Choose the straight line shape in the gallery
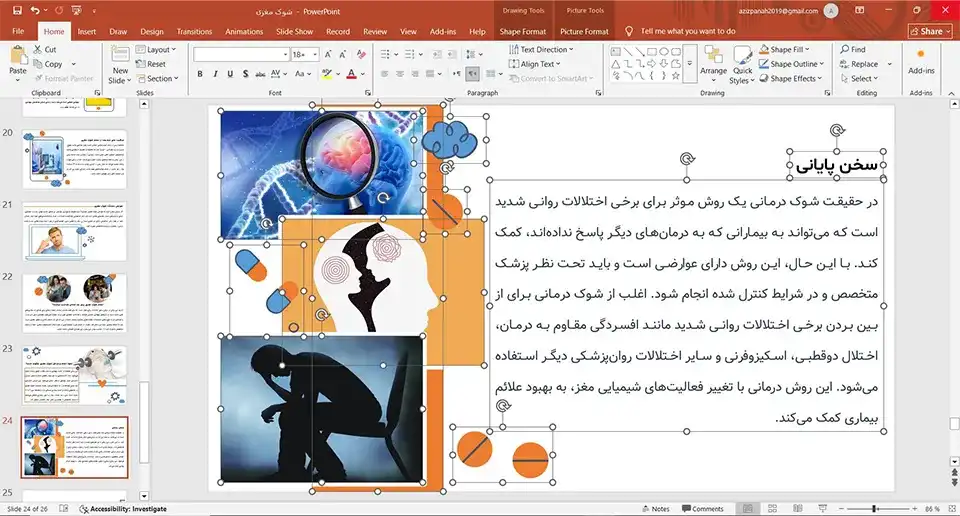 pos(628,52)
